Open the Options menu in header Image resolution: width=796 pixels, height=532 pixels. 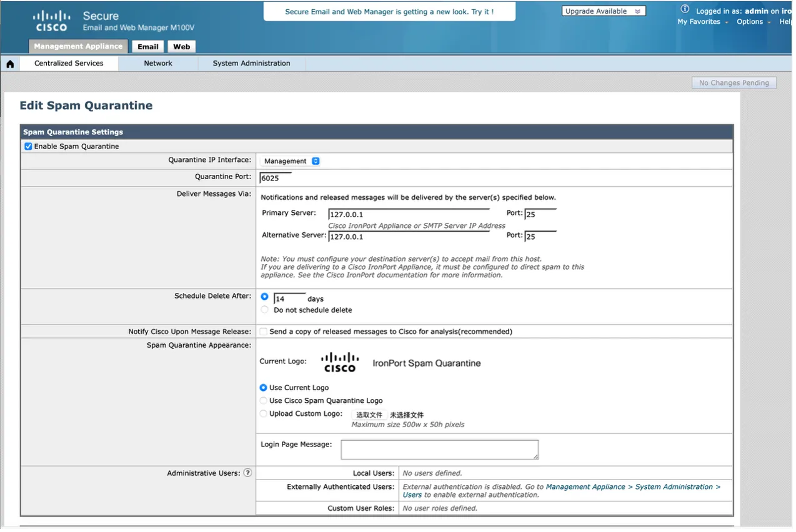pos(752,22)
